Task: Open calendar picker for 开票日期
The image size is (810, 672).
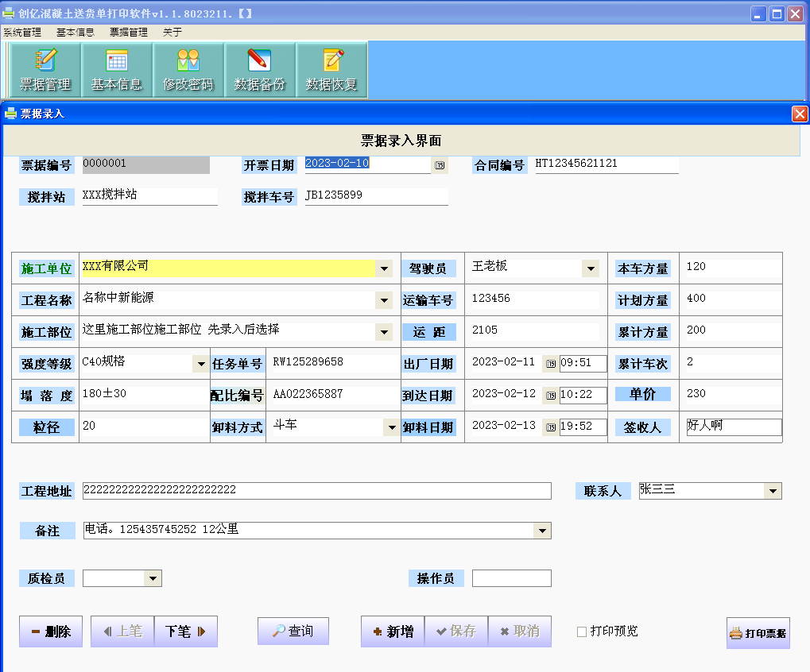Action: (x=440, y=165)
